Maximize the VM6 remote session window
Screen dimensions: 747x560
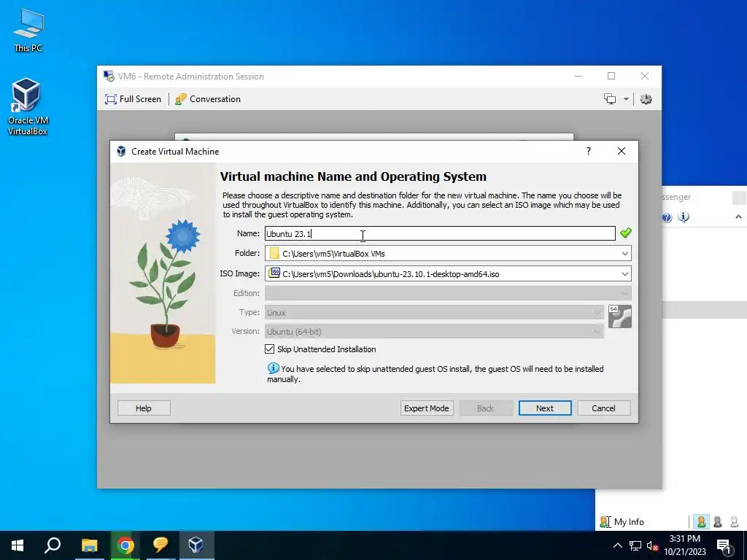(611, 76)
